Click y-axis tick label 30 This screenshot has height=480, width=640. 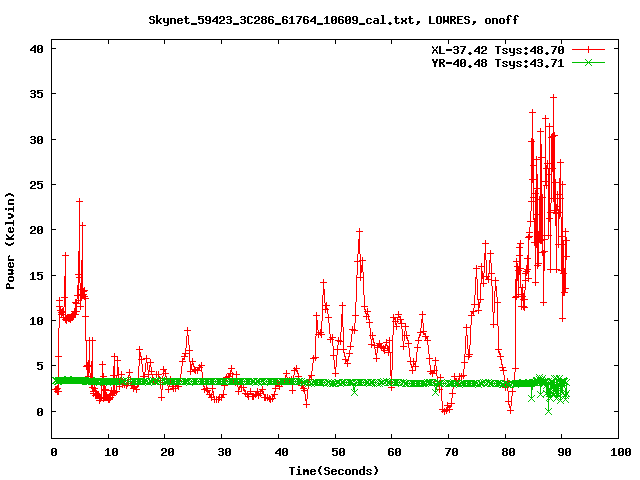[x=36, y=140]
